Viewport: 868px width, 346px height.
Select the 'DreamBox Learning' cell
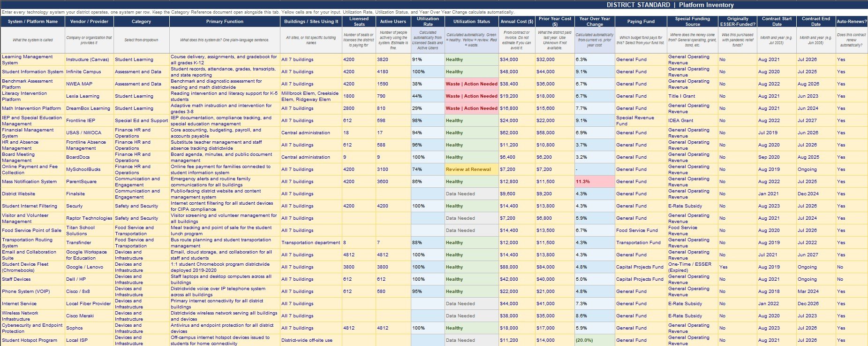tap(89, 108)
